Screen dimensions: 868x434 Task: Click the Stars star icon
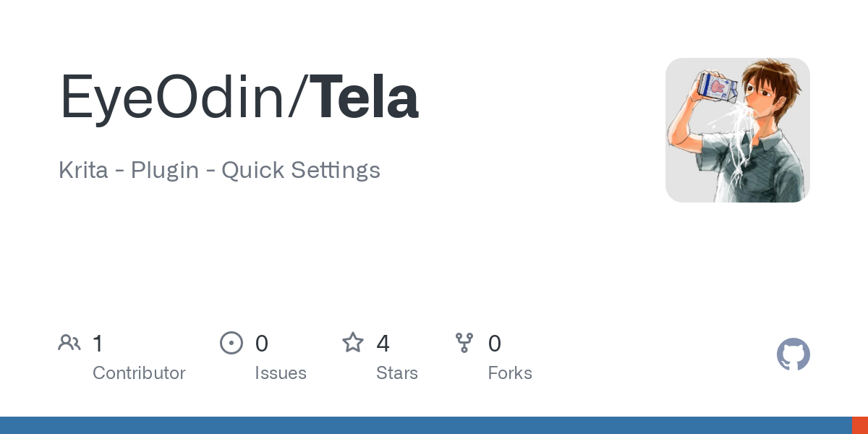353,343
